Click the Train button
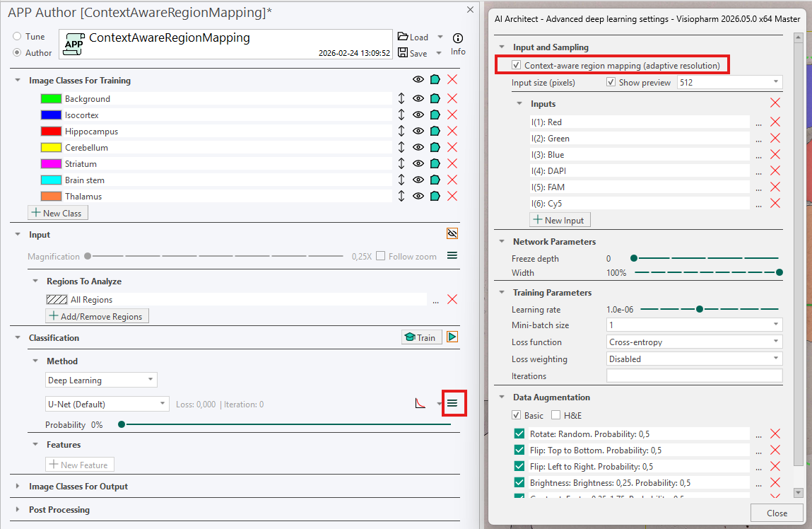812x529 pixels. tap(422, 337)
